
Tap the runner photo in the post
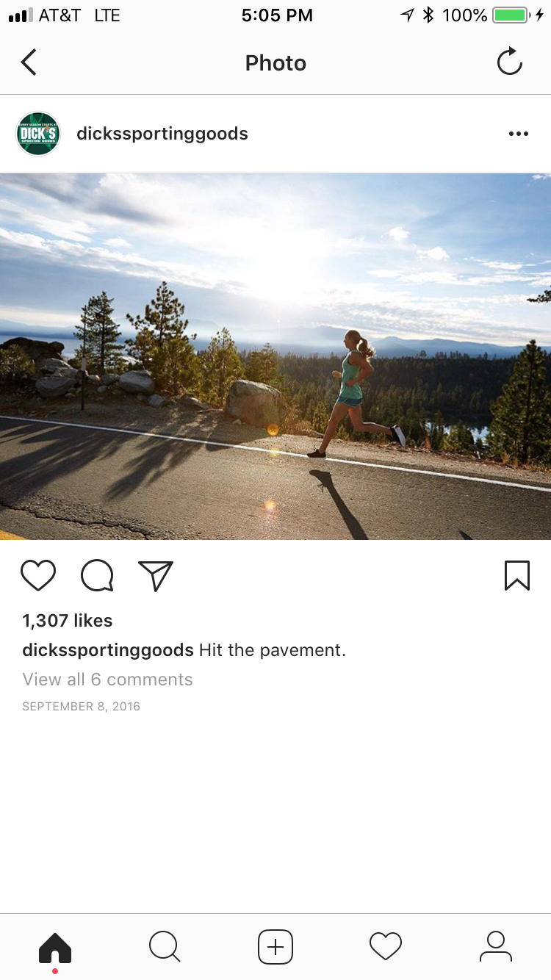click(x=275, y=356)
